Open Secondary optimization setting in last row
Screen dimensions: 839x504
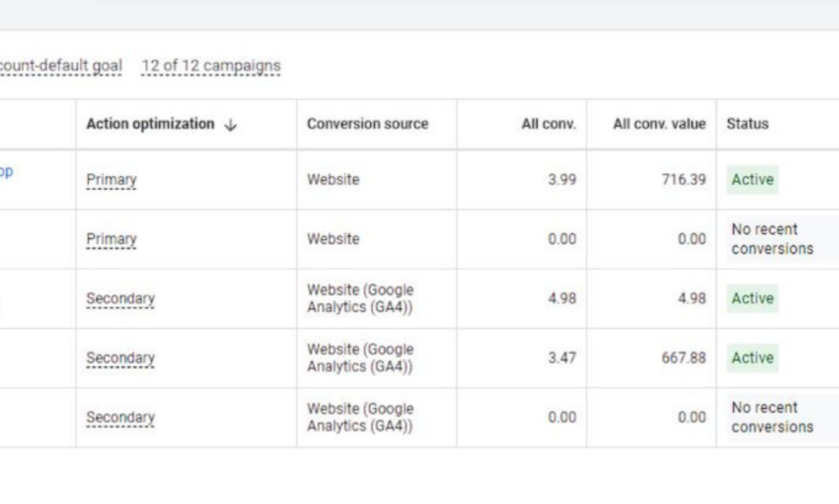[120, 417]
